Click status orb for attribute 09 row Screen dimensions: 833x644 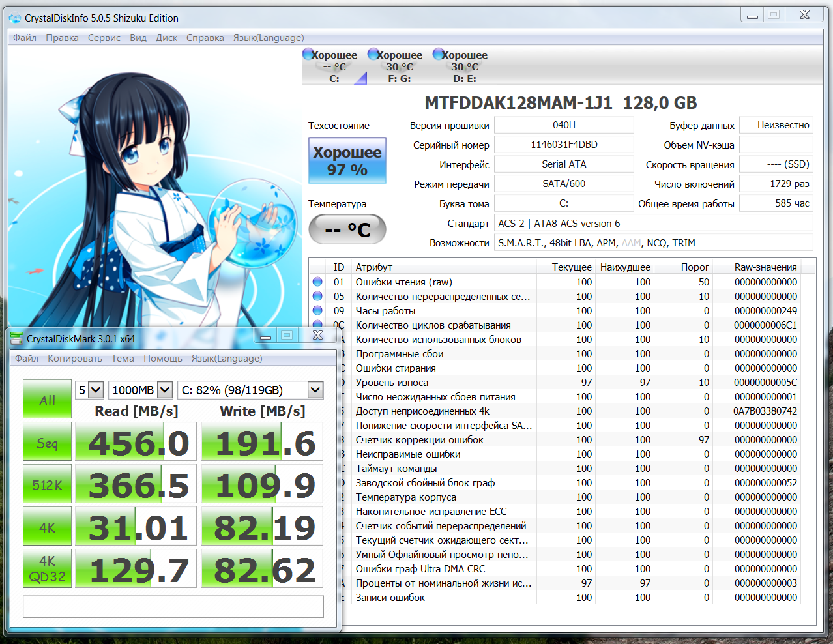[317, 310]
